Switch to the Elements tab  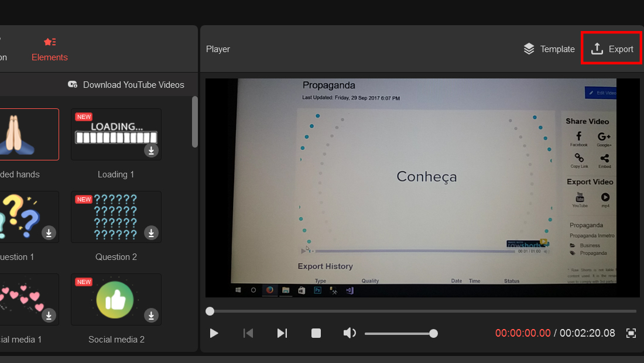point(50,50)
